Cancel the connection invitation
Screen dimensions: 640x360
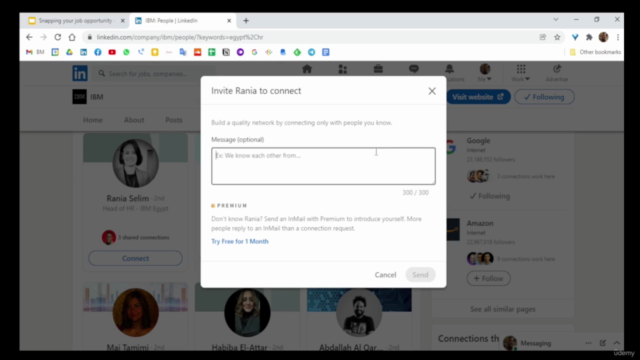pyautogui.click(x=385, y=275)
